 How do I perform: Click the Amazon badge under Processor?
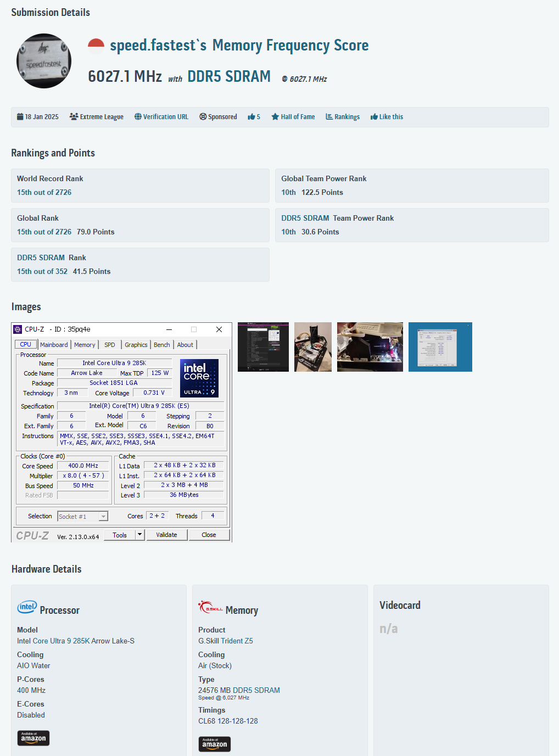tap(33, 738)
